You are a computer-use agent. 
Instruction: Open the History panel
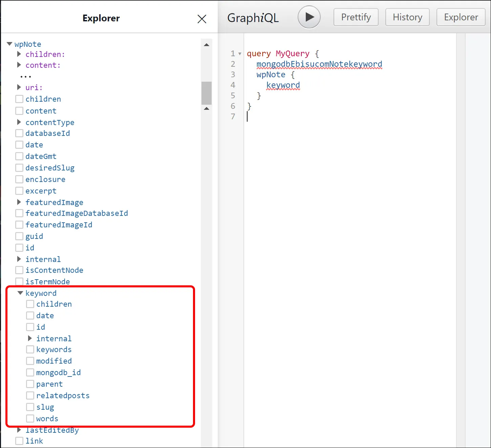[x=407, y=17]
